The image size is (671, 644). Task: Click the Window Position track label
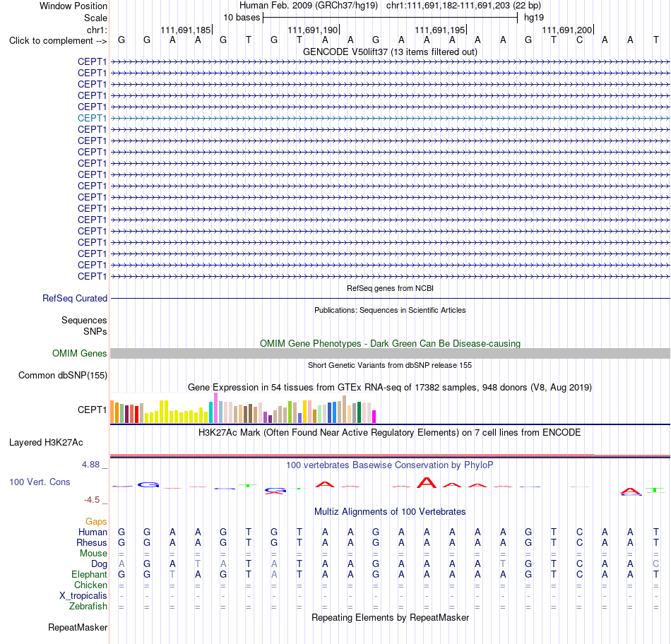[x=73, y=6]
